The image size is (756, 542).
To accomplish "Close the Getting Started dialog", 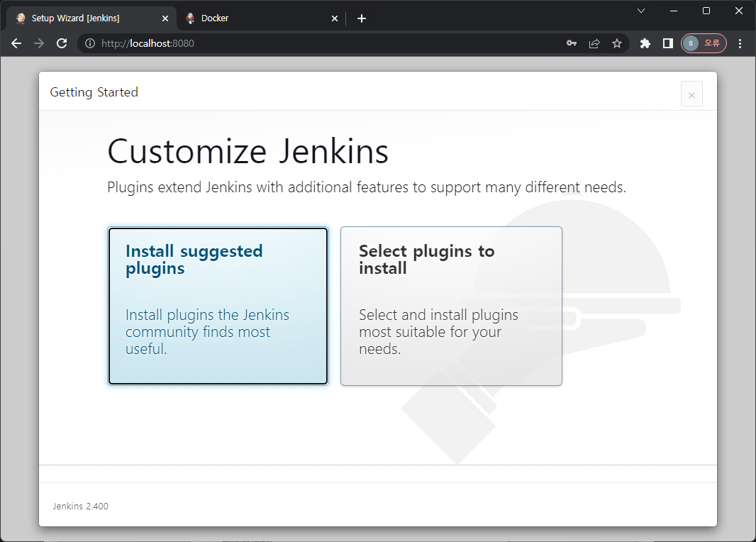I will click(691, 94).
